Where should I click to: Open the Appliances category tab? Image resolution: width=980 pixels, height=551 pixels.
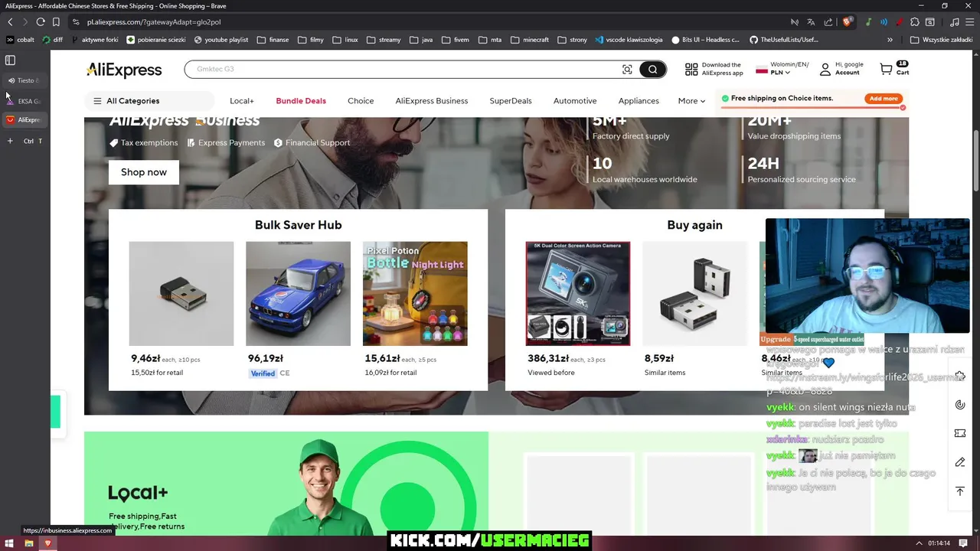(x=639, y=101)
